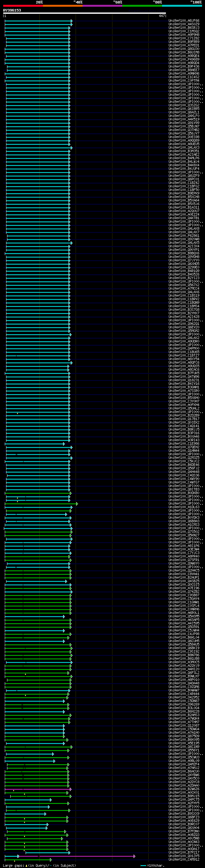Viewport: 205px width, 868px height.
Task: Select hit UniRef100_Q4H448
Action: pyautogui.click(x=184, y=472)
